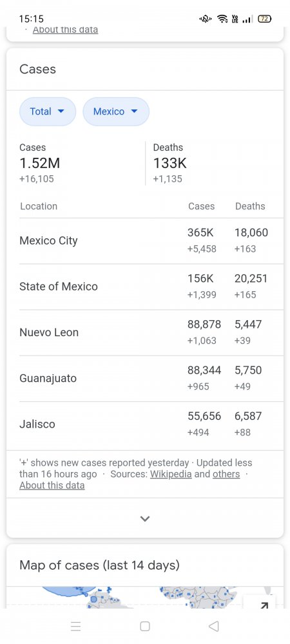Screen dimensions: 290x644
Task: Tap the Android back navigation icon
Action: 213,626
